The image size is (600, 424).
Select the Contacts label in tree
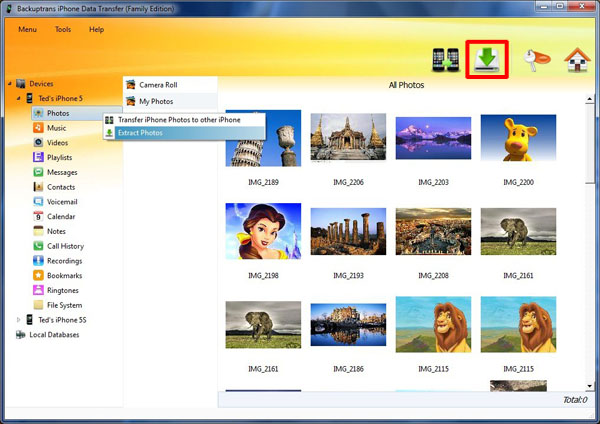point(61,187)
